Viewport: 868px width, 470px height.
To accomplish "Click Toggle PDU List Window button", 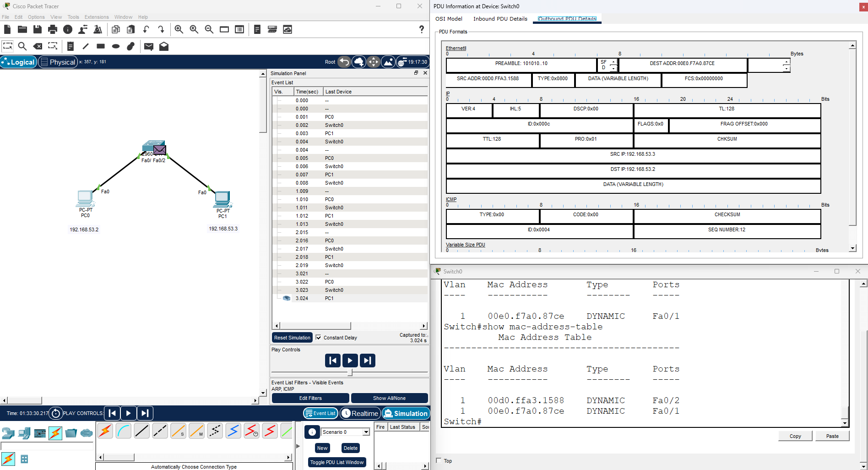I will [x=337, y=462].
